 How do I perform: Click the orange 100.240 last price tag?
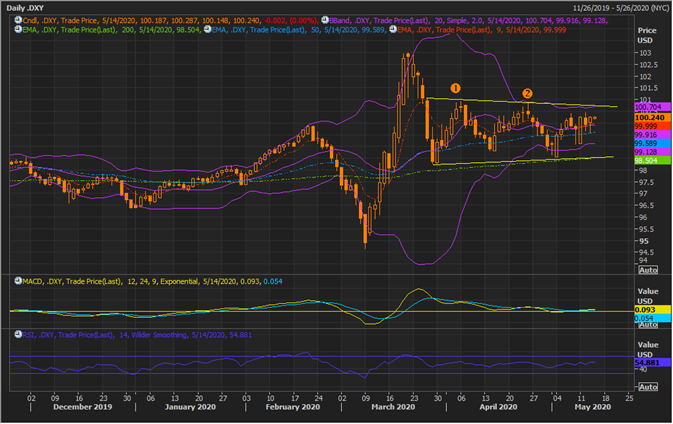[652, 117]
